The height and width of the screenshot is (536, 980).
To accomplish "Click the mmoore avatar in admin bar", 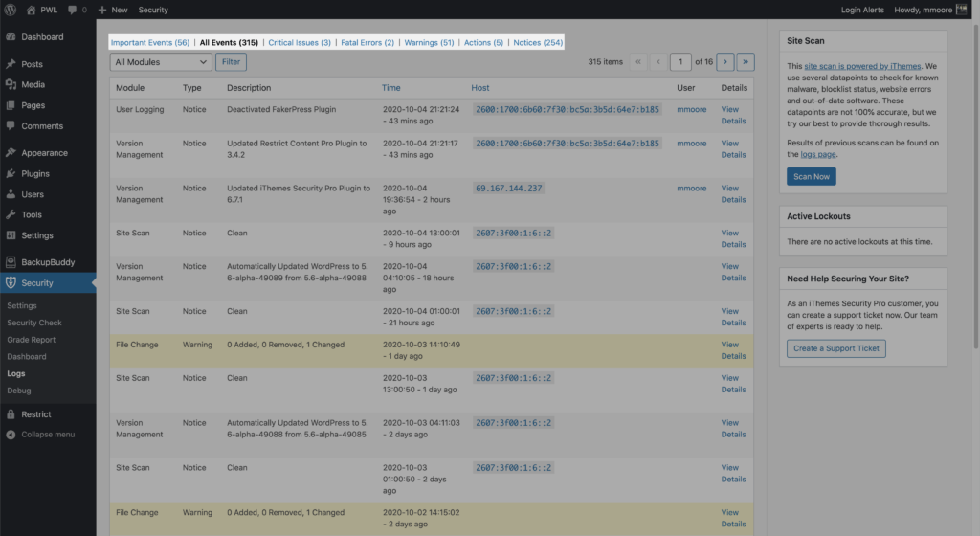I will (961, 10).
